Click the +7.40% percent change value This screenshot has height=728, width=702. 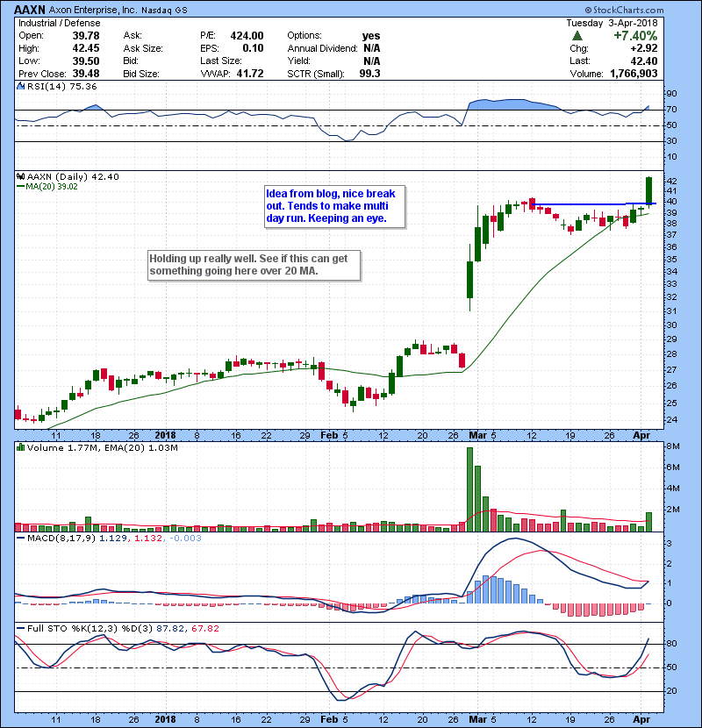[635, 36]
